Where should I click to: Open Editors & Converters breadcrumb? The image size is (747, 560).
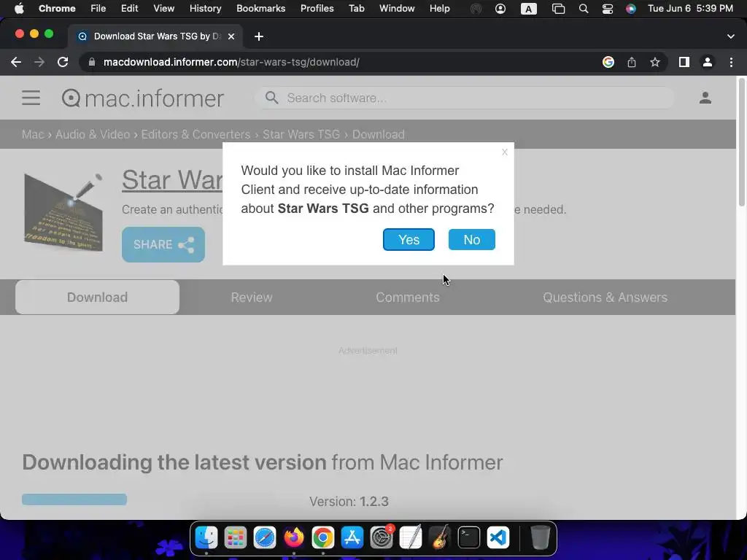tap(196, 134)
